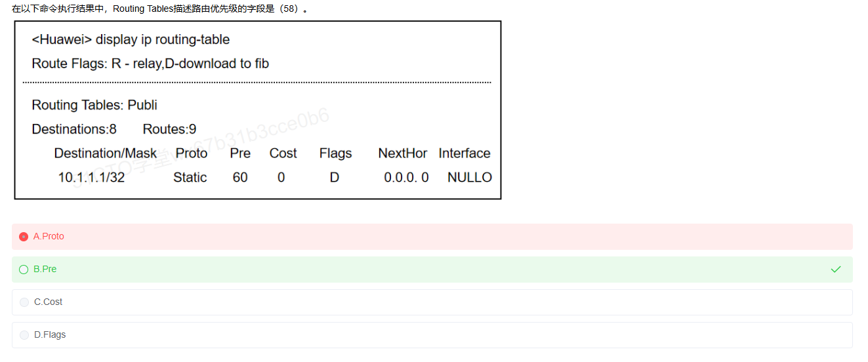Select the radio button for A.Proto

click(x=24, y=237)
